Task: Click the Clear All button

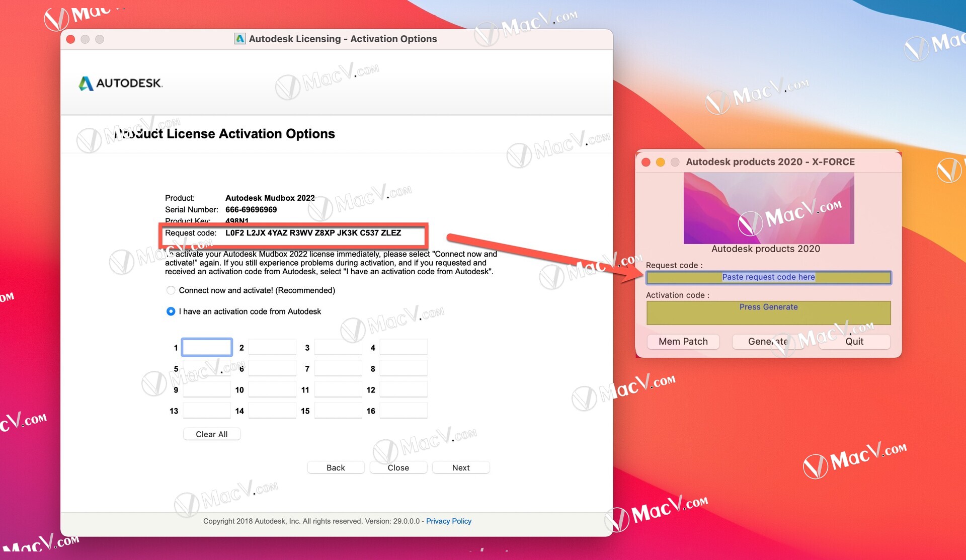Action: [x=212, y=434]
